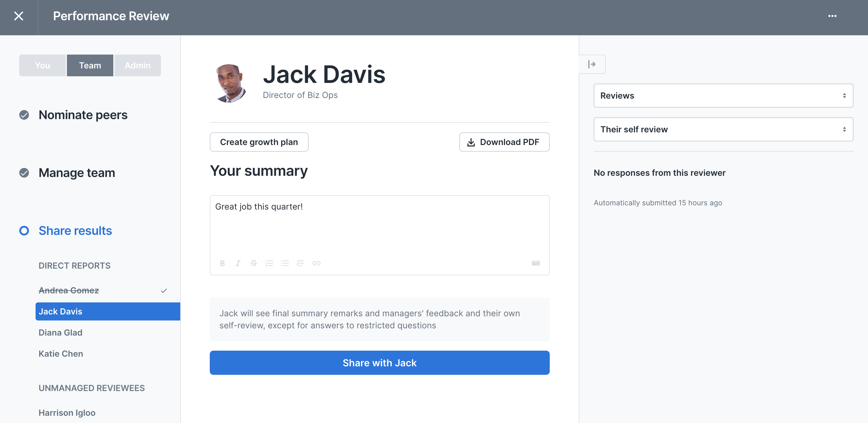Click the Manage team completed checkmark
The height and width of the screenshot is (423, 868).
point(24,173)
